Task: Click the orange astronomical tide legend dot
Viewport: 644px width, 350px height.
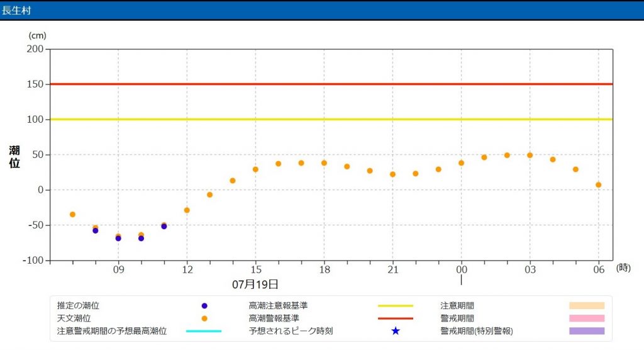Action: pyautogui.click(x=204, y=319)
